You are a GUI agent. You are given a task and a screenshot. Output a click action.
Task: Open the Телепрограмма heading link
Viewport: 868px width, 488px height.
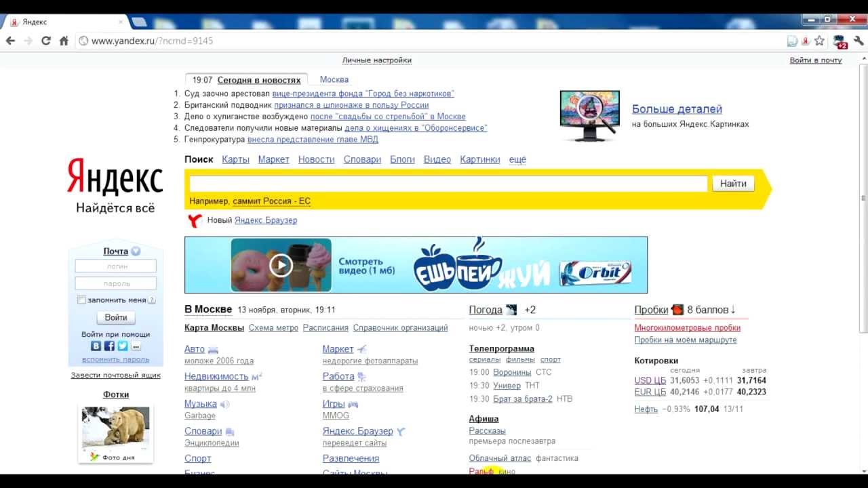[x=502, y=348]
